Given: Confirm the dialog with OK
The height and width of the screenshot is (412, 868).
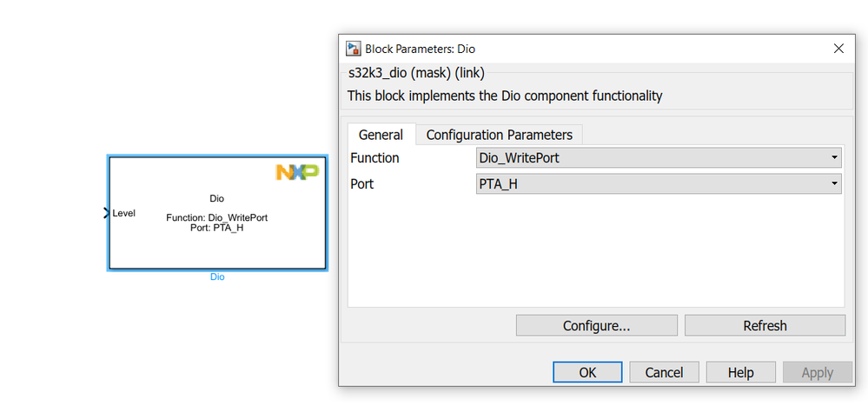Looking at the screenshot, I should pyautogui.click(x=587, y=372).
